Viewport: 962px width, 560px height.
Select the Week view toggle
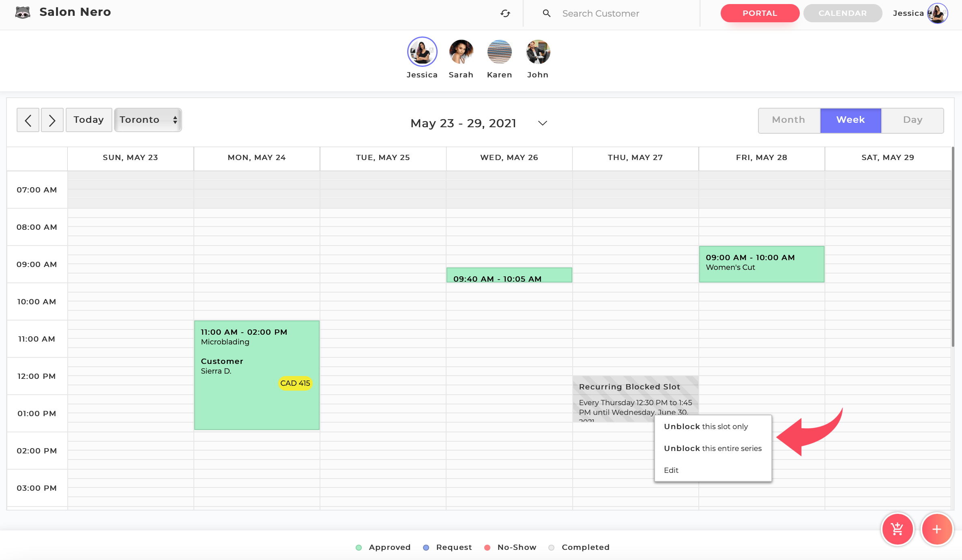tap(850, 120)
